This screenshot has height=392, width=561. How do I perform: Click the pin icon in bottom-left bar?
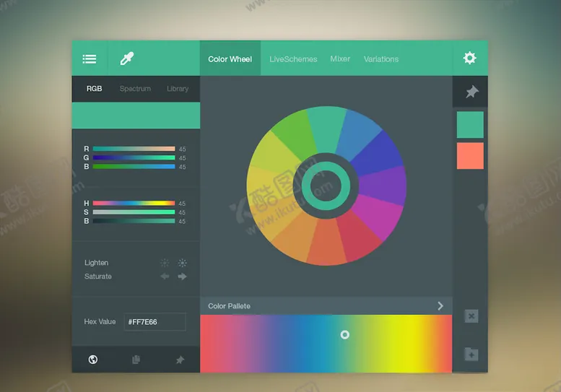point(180,360)
